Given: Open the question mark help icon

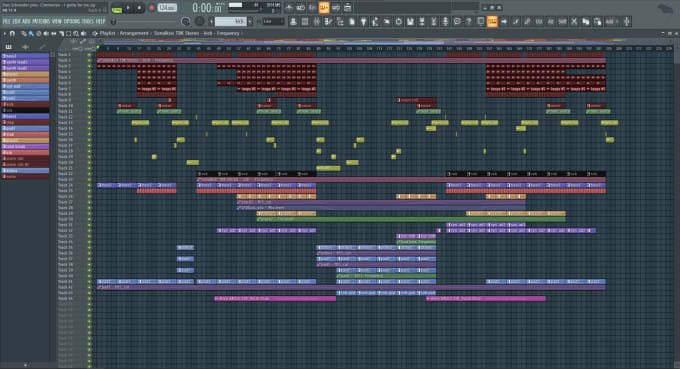Looking at the screenshot, I should (468, 21).
